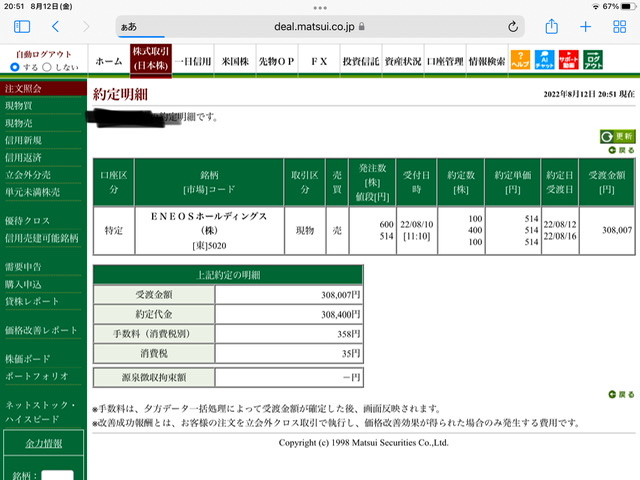Open the red サポート動画 icon
Screen dimensions: 640x480
tap(569, 60)
